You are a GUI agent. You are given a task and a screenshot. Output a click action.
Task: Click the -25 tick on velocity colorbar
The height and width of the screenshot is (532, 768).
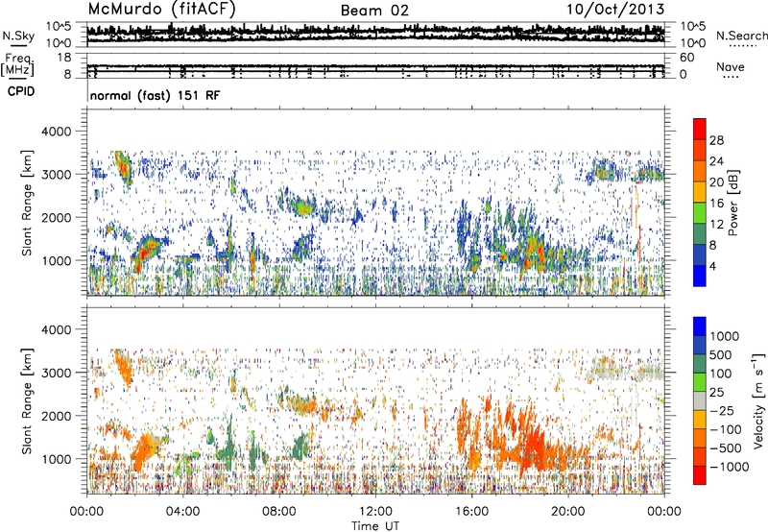(722, 410)
